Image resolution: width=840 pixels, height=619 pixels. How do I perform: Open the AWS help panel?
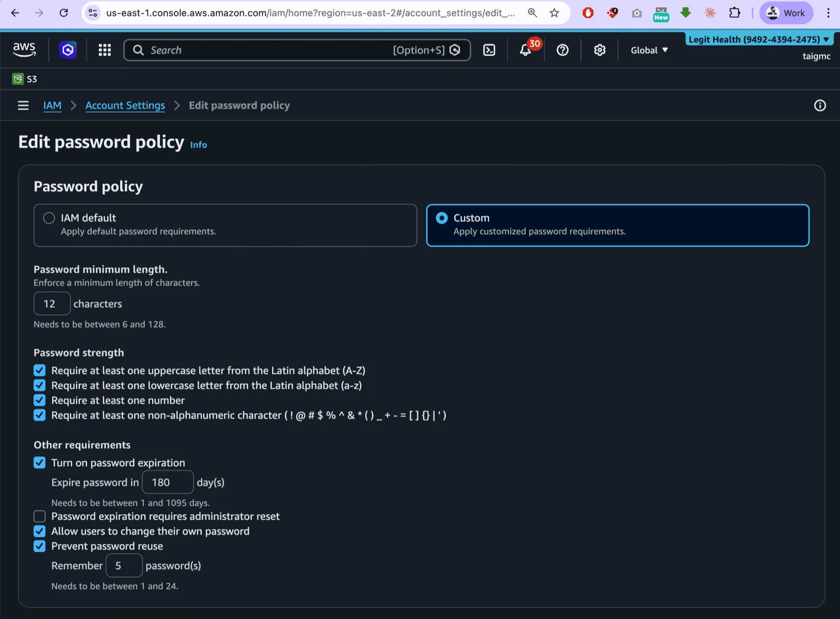pos(562,50)
